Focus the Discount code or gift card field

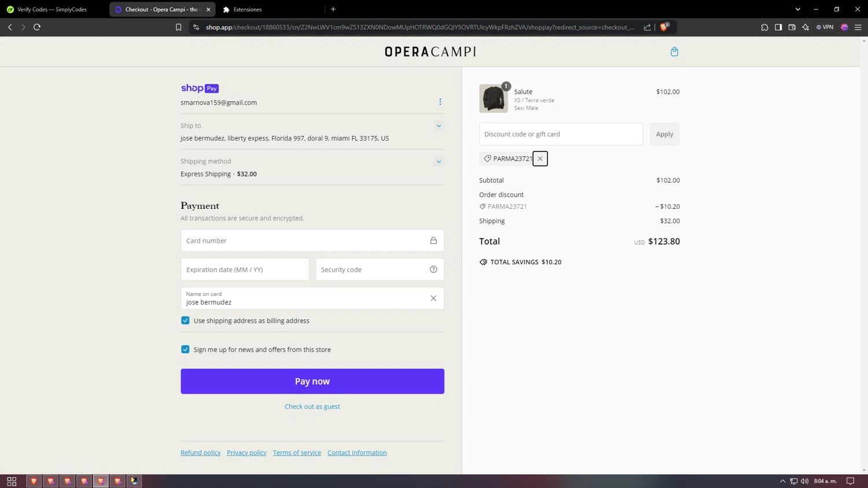click(x=561, y=134)
